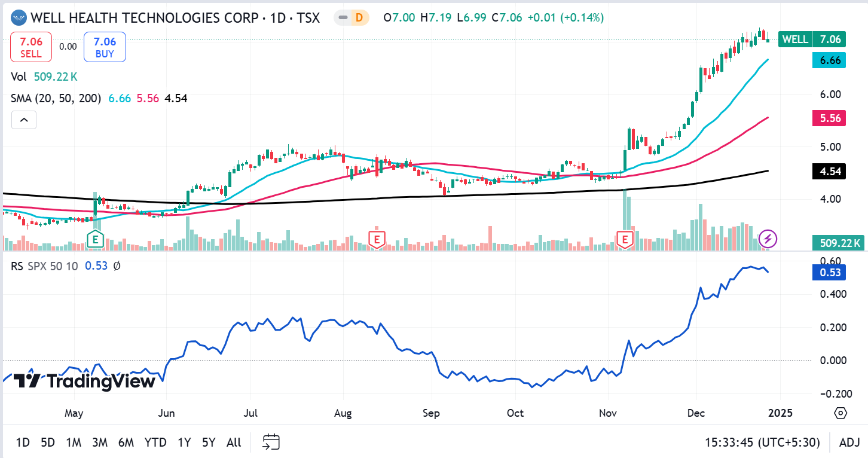The width and height of the screenshot is (868, 458).
Task: Open the November earnings E marker
Action: point(625,240)
